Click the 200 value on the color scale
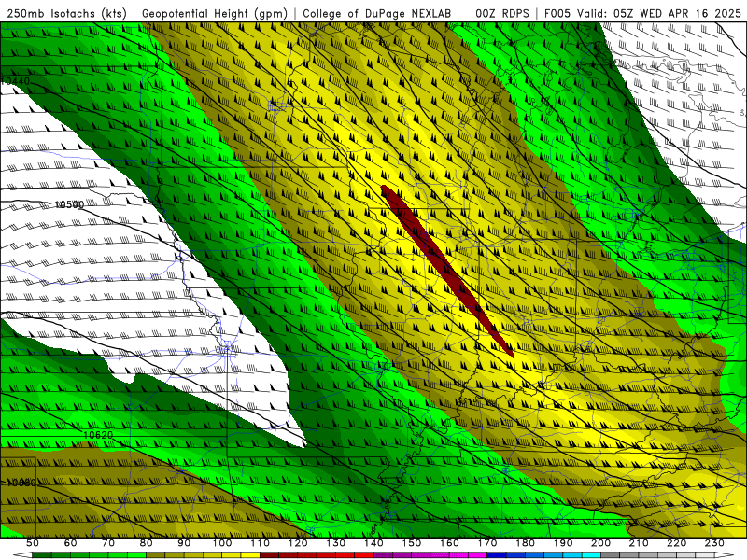747x560 pixels. [x=600, y=543]
